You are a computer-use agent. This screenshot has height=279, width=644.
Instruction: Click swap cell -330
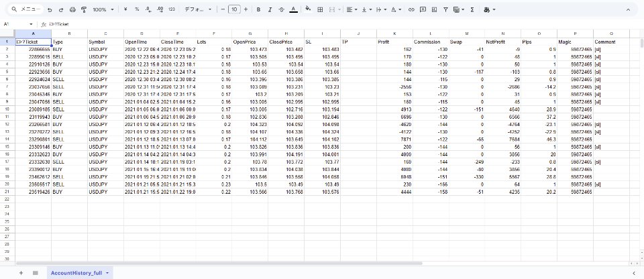pyautogui.click(x=467, y=177)
